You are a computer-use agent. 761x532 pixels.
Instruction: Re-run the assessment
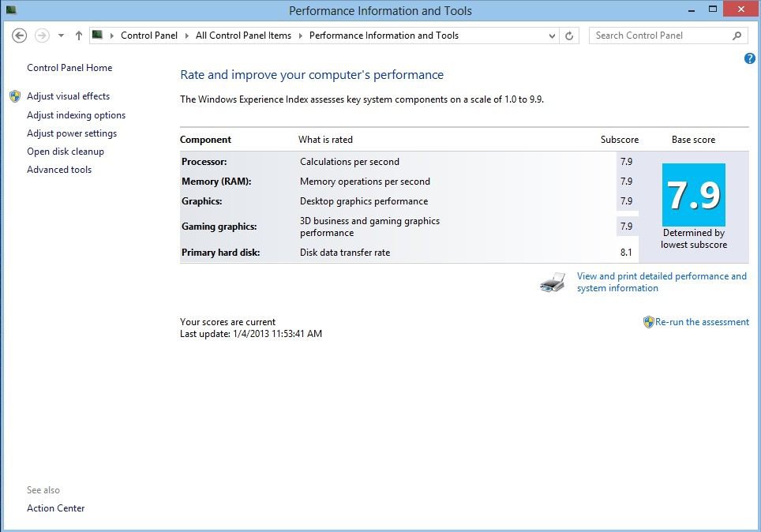(702, 322)
